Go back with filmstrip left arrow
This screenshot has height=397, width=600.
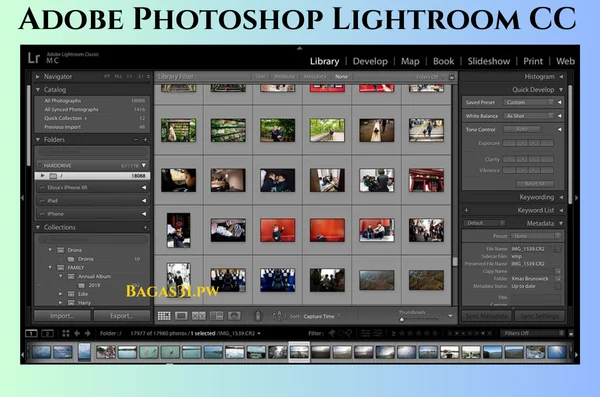(77, 333)
